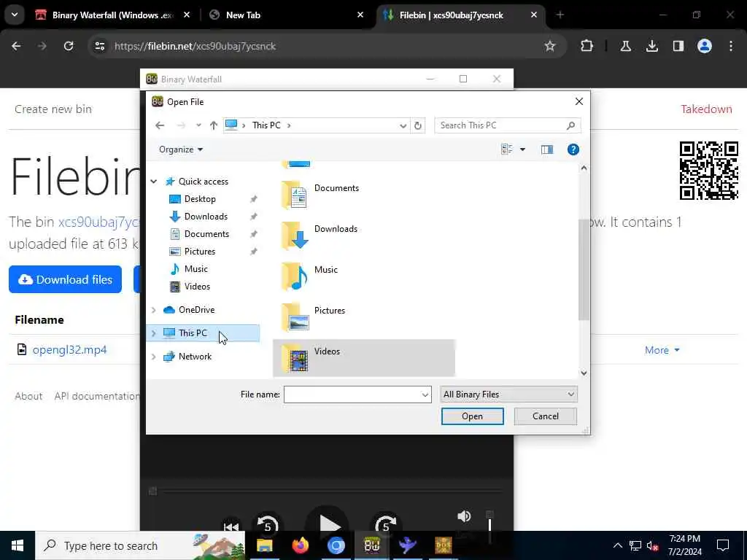The image size is (747, 560).
Task: Collapse the Quick access tree
Action: 154,182
